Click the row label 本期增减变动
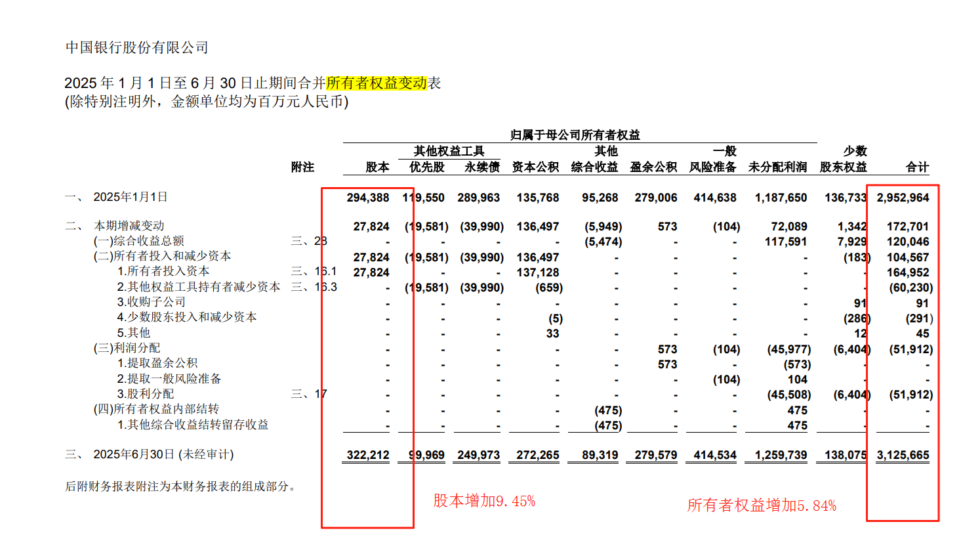 tap(129, 226)
